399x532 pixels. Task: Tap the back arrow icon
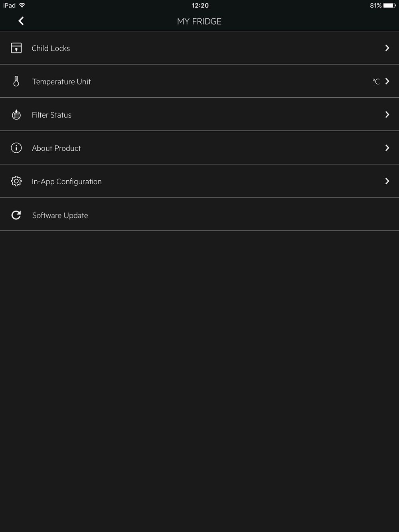(21, 21)
